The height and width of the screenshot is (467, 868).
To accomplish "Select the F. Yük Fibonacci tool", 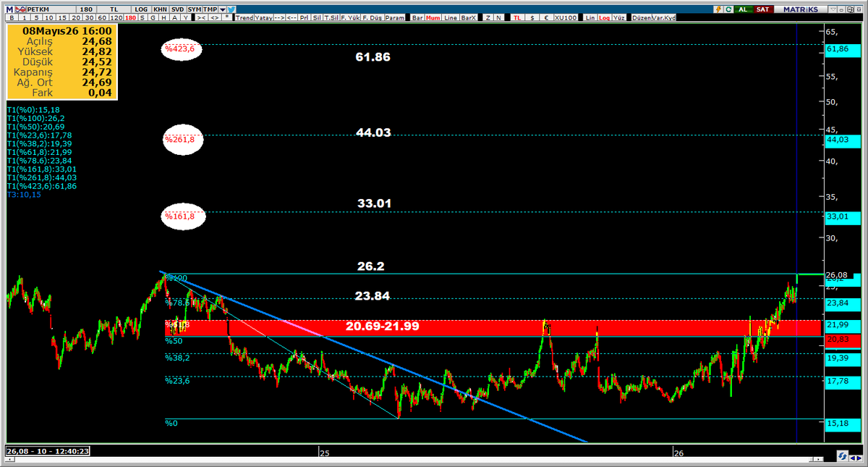I will [x=350, y=17].
